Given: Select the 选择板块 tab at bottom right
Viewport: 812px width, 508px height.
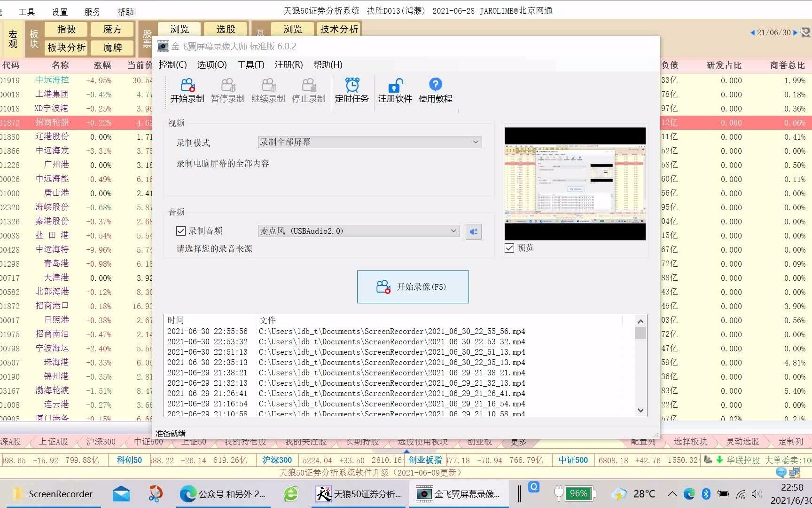Looking at the screenshot, I should 690,442.
